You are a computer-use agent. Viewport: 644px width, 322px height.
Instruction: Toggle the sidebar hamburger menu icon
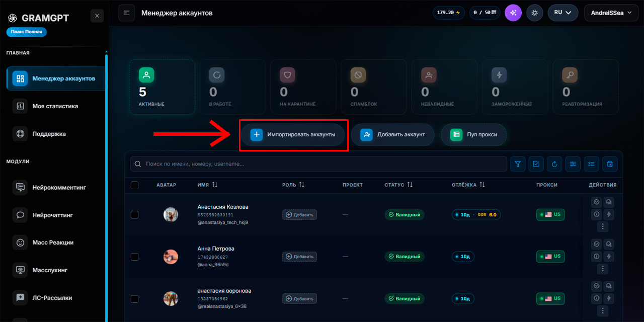[126, 13]
